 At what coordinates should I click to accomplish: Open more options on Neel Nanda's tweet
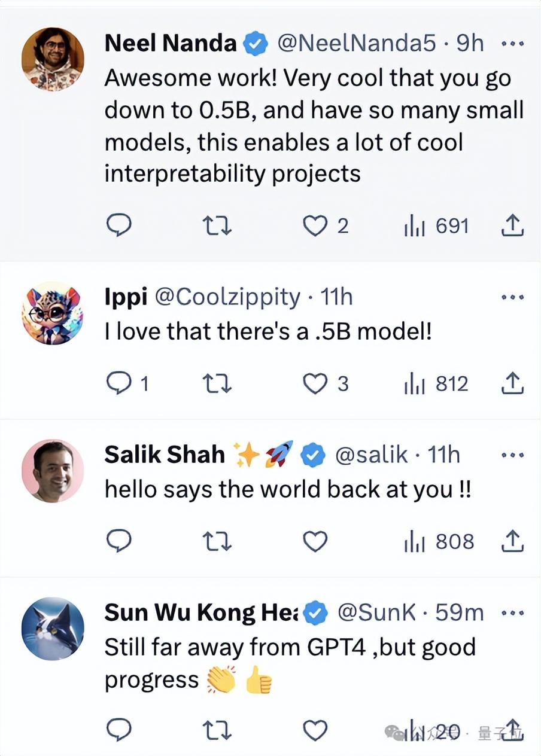pyautogui.click(x=512, y=44)
